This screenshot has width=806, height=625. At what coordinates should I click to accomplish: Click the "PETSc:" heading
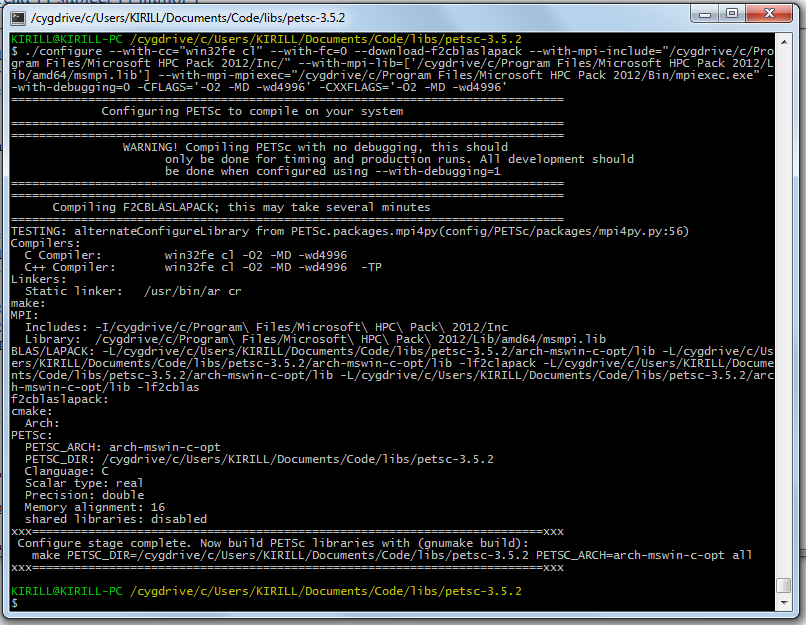point(31,435)
